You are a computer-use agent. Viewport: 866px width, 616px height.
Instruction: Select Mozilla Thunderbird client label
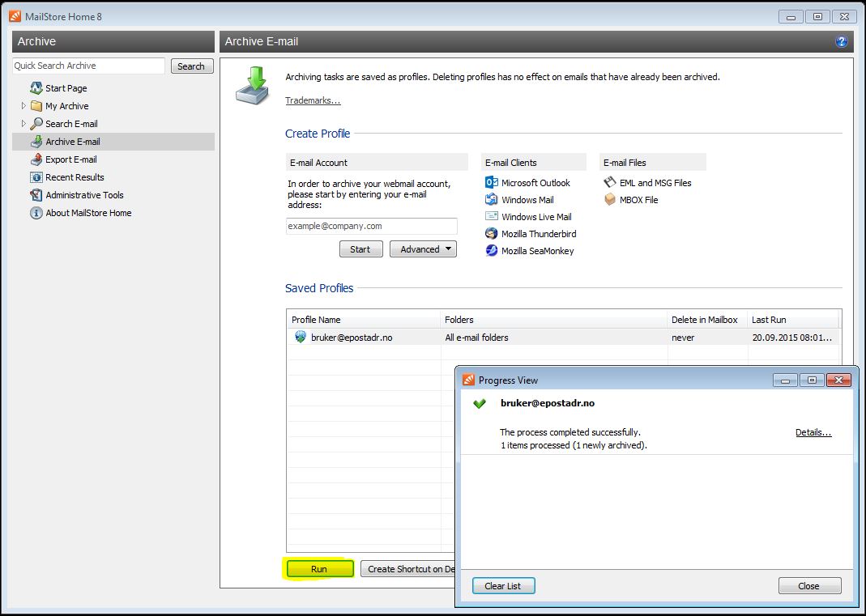pos(539,233)
